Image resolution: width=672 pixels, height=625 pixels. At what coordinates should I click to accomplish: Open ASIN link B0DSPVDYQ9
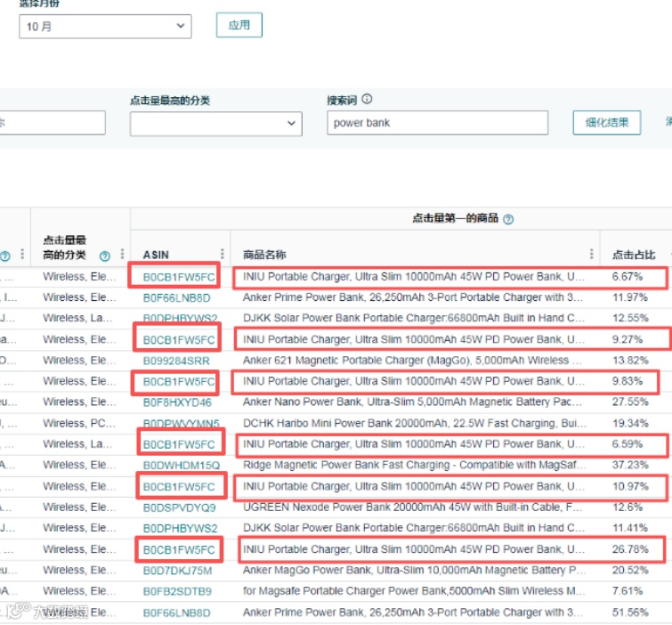click(179, 507)
